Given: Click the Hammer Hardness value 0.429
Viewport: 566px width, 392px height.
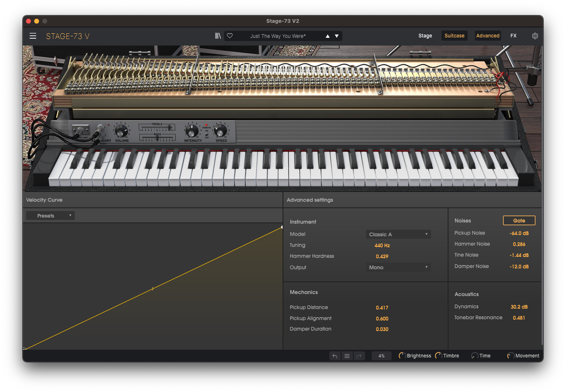Looking at the screenshot, I should 382,257.
